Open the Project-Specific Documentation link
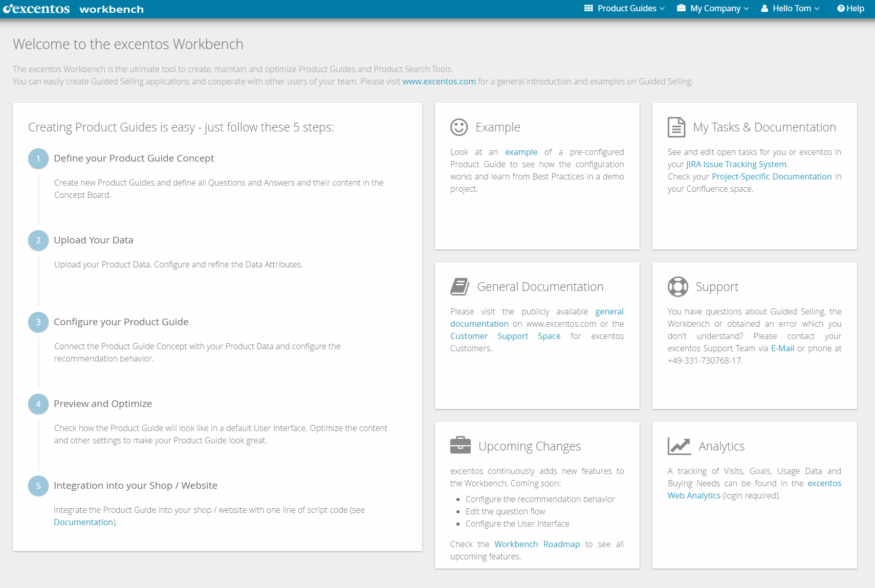The width and height of the screenshot is (875, 588). [772, 176]
